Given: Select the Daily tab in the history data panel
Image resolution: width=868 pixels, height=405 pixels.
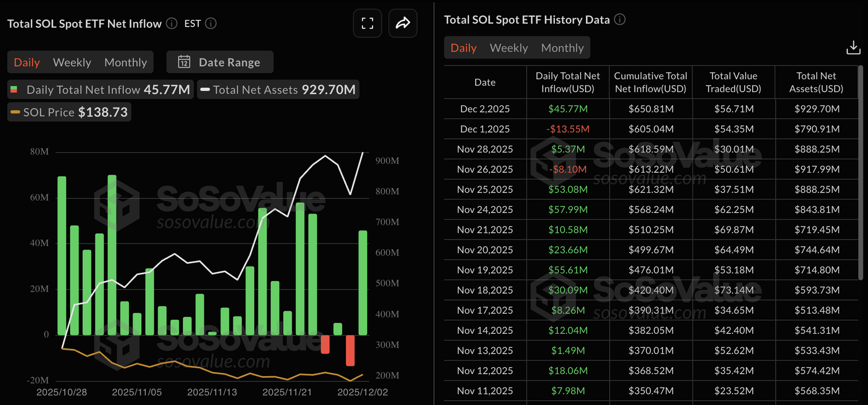Looking at the screenshot, I should pyautogui.click(x=463, y=47).
